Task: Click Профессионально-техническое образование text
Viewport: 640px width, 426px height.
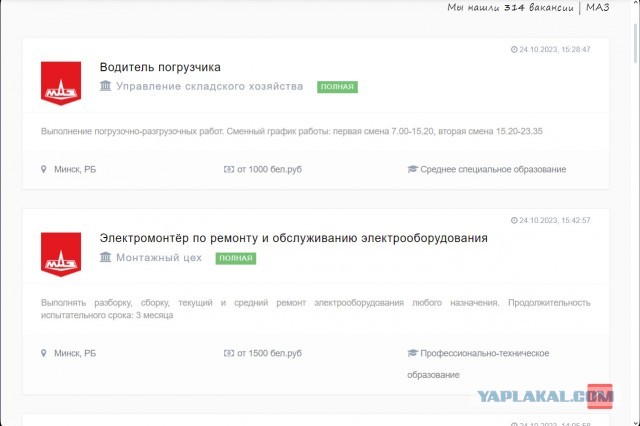Action: click(478, 364)
